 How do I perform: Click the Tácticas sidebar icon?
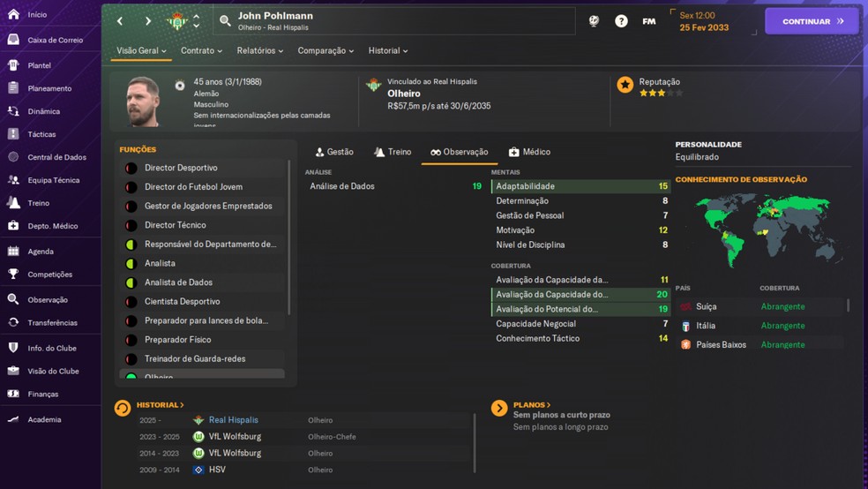coord(13,134)
